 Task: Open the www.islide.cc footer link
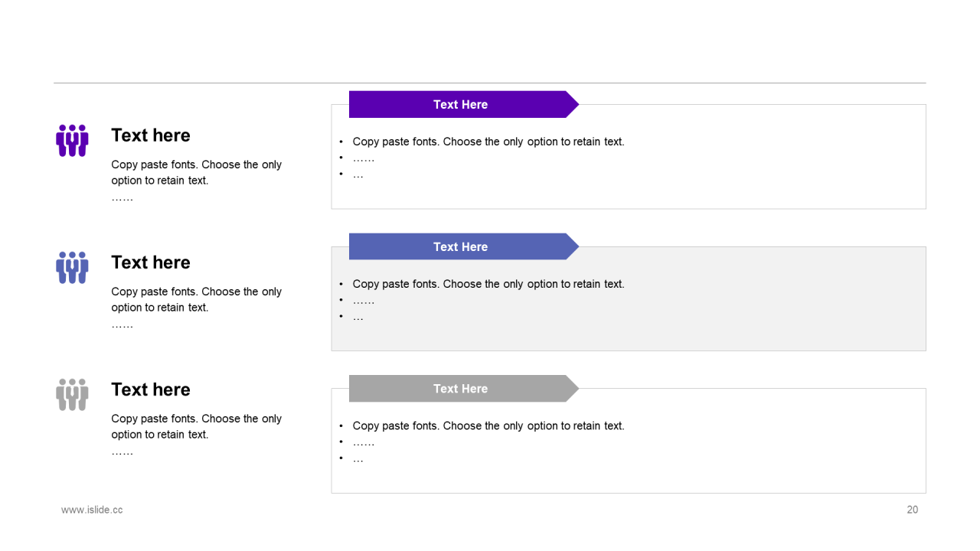coord(92,510)
